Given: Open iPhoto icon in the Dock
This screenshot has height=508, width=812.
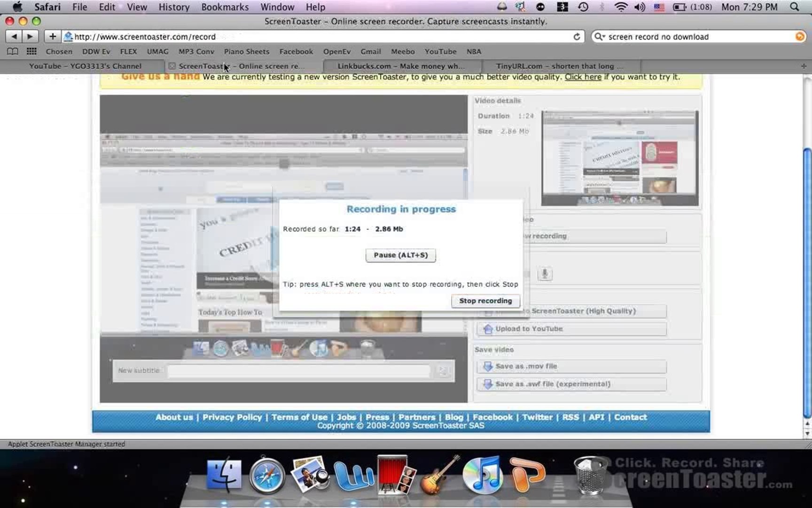Looking at the screenshot, I should pos(309,474).
